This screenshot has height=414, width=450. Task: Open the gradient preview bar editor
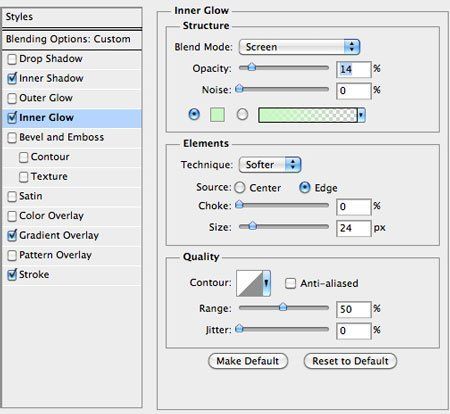pyautogui.click(x=308, y=115)
